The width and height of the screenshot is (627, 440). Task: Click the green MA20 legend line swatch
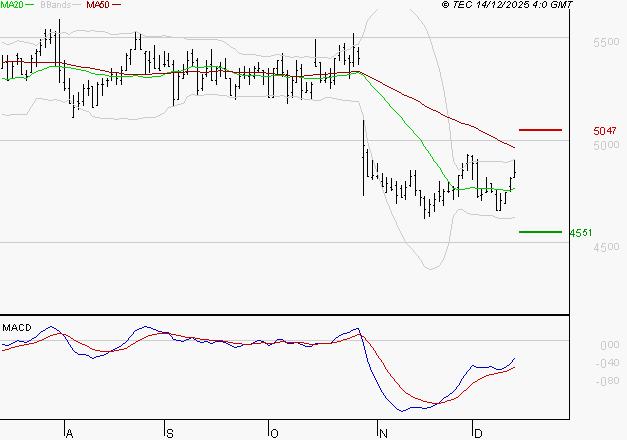tap(30, 5)
